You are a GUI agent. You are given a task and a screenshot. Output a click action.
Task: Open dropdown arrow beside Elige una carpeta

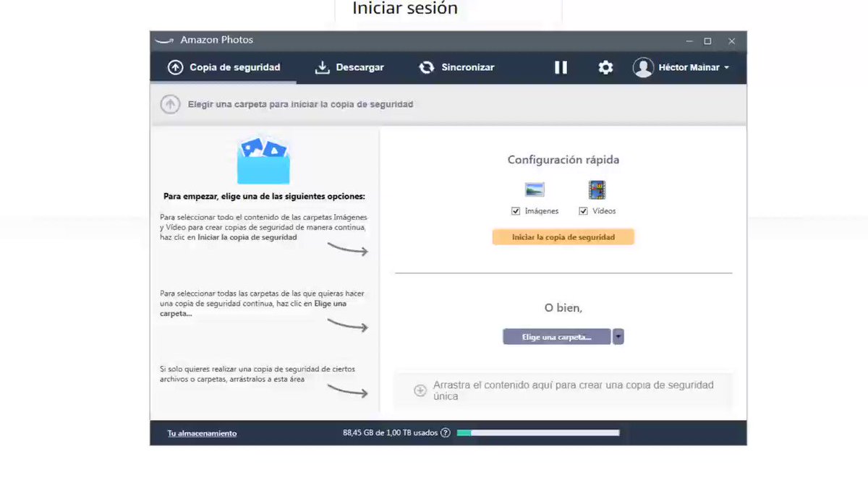618,337
